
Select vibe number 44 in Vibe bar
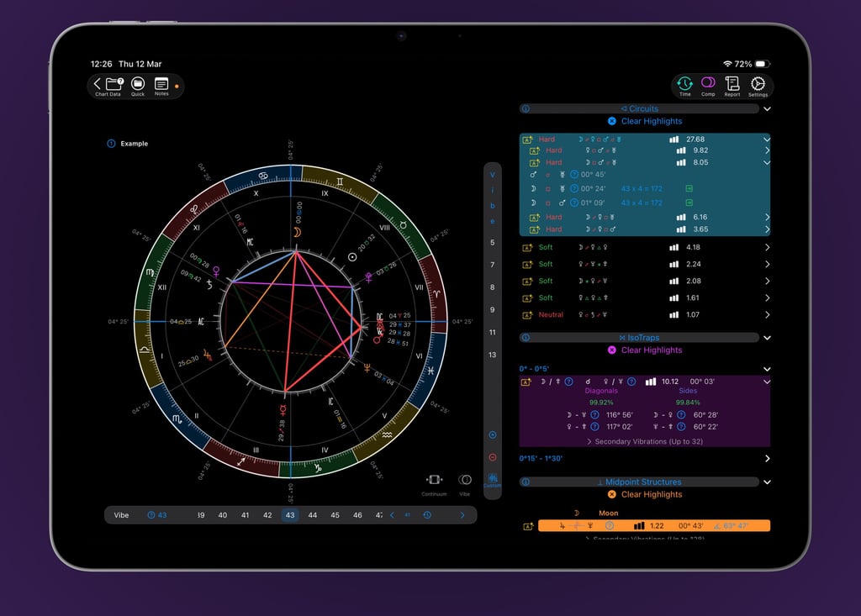point(313,515)
